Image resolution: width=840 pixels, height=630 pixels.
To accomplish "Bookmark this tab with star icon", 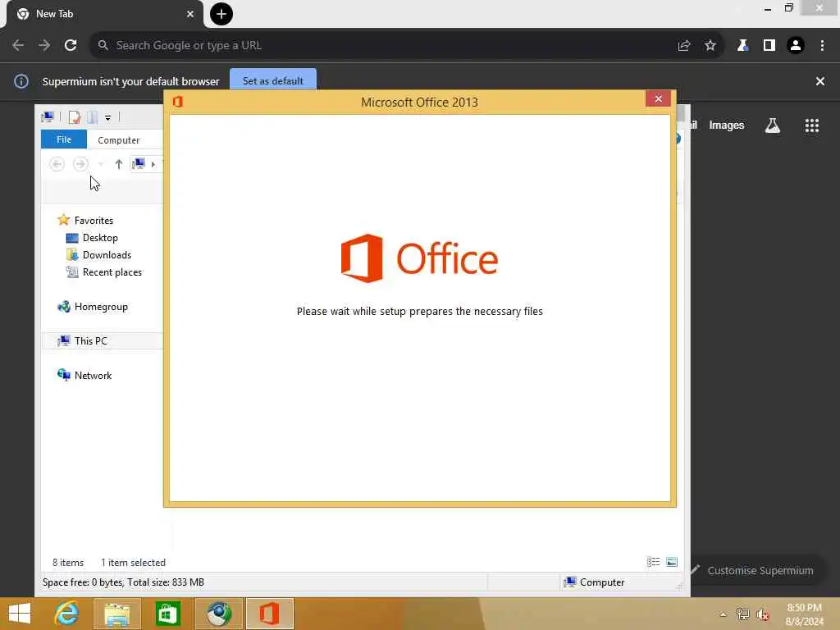I will pos(710,46).
